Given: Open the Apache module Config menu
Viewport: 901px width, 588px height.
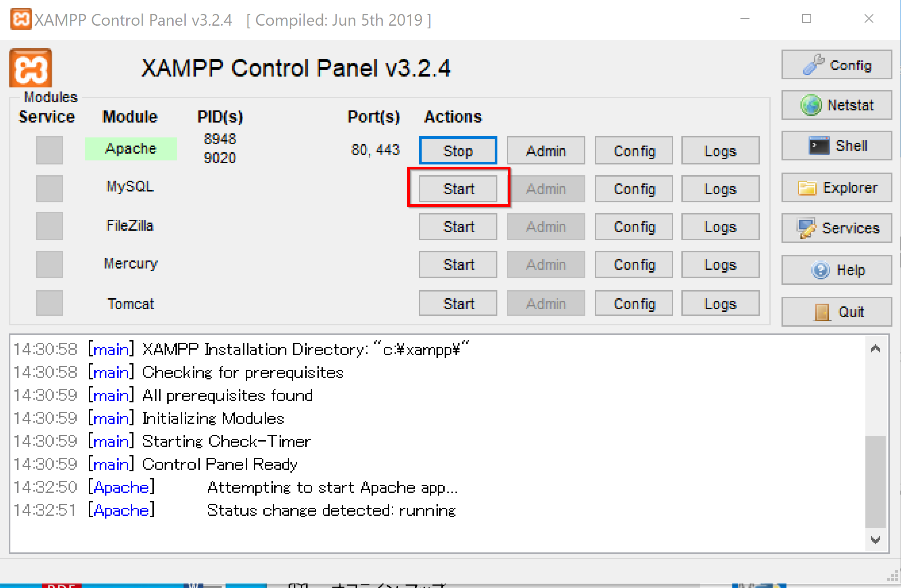Looking at the screenshot, I should pos(634,150).
